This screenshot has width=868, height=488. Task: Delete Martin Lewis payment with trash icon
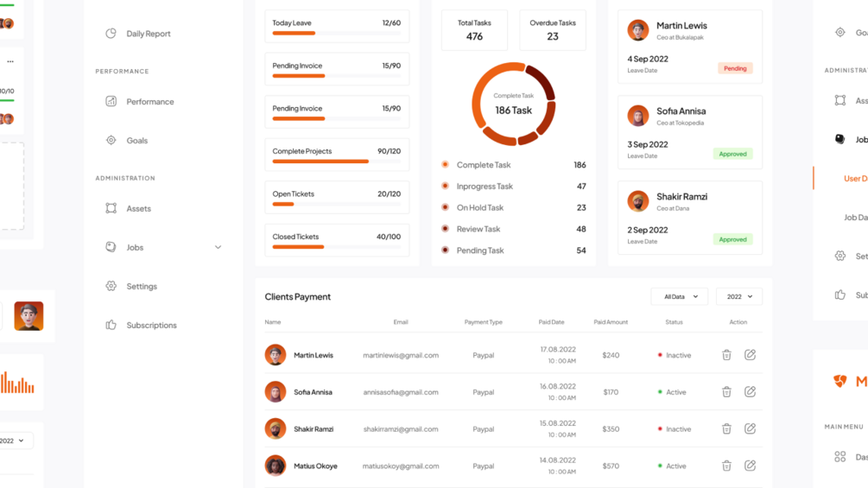(727, 355)
